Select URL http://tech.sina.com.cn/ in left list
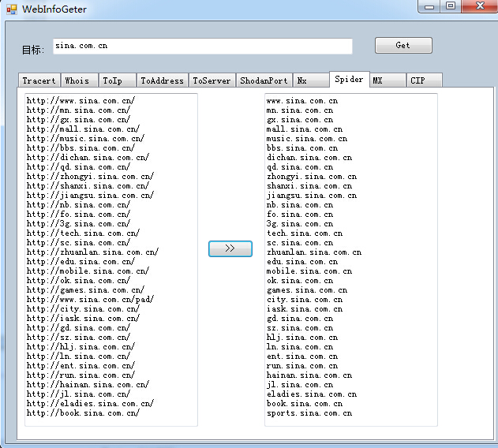The width and height of the screenshot is (498, 448). click(x=83, y=233)
